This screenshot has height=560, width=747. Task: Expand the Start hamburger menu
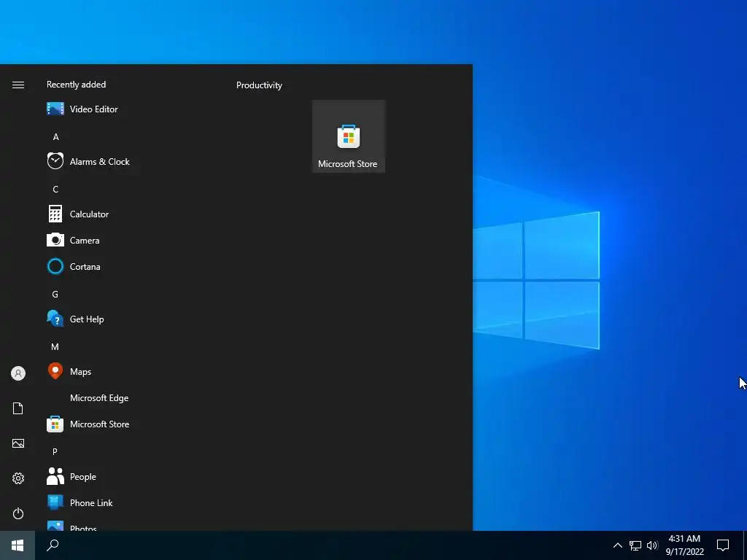click(18, 85)
